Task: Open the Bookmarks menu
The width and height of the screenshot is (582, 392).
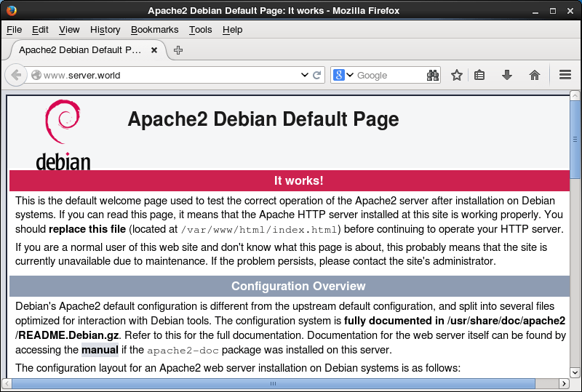Action: click(154, 30)
